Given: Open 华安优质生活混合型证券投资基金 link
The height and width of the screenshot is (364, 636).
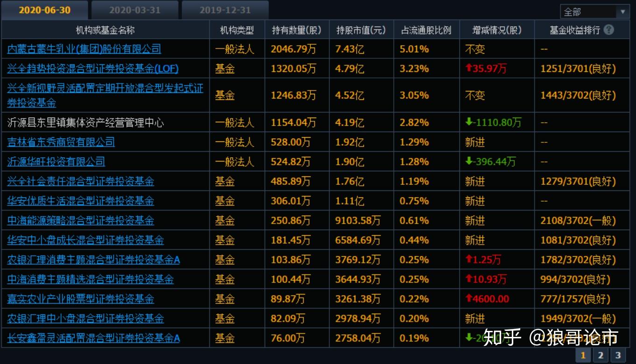Looking at the screenshot, I should 80,201.
